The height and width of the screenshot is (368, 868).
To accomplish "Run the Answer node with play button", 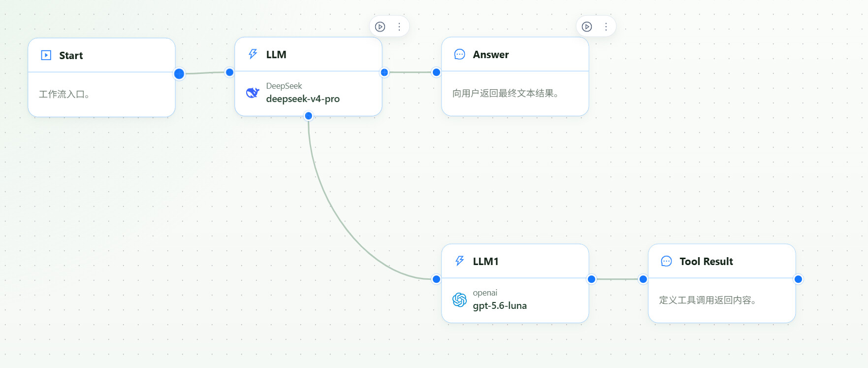I will click(587, 27).
